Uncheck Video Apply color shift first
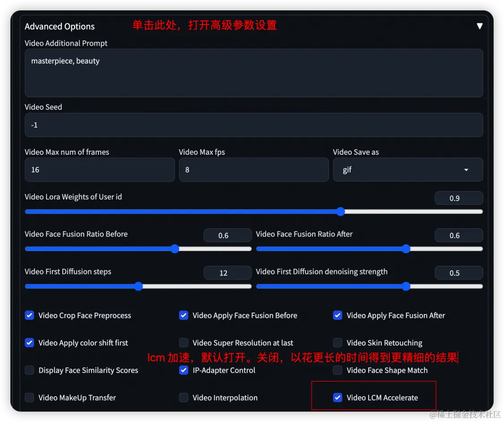The image size is (504, 422). click(x=30, y=343)
